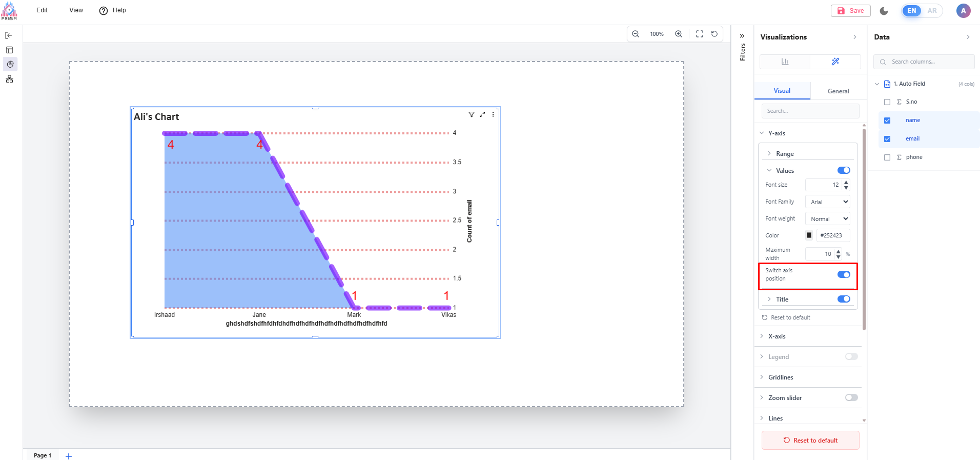Click the zoom in magnifier icon
The width and height of the screenshot is (980, 460).
(x=679, y=34)
